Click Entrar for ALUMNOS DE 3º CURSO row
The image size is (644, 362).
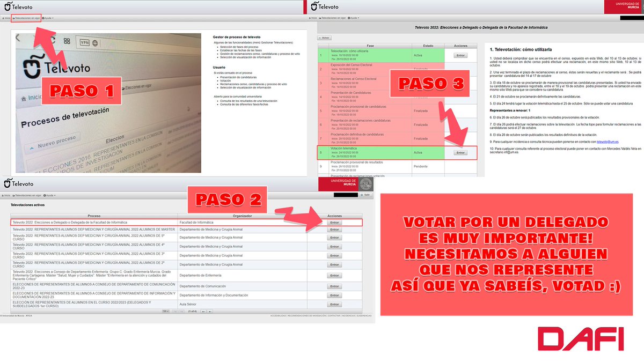pos(334,255)
